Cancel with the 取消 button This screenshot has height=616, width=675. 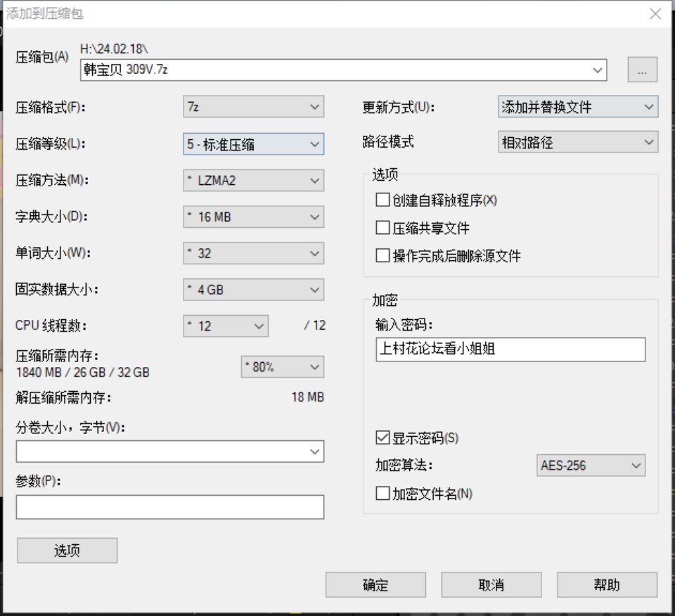click(x=491, y=584)
